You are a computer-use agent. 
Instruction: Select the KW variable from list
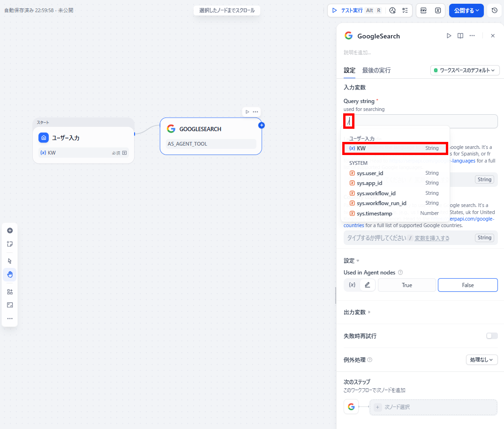pos(395,148)
